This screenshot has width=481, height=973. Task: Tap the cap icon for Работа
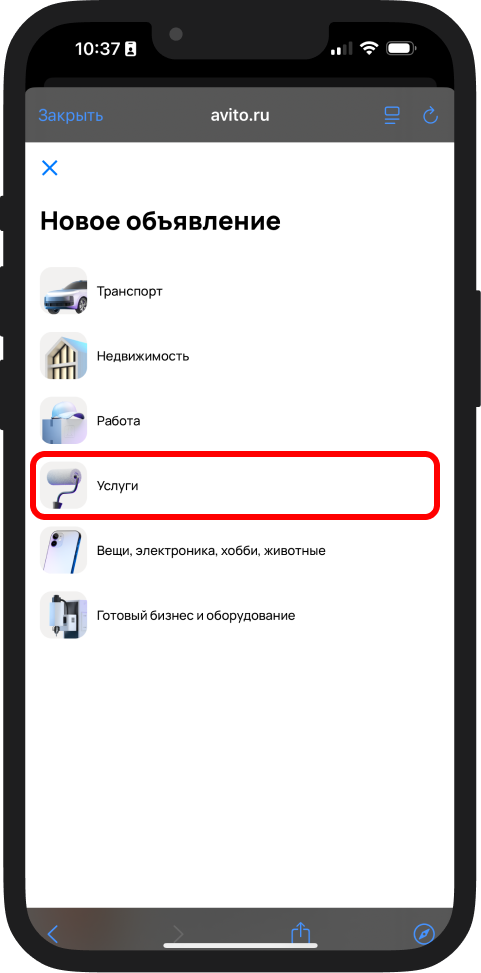pos(64,421)
